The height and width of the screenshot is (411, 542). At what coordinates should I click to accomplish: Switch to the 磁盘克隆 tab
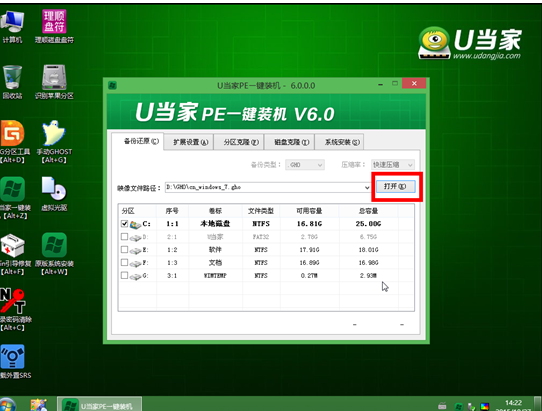(289, 142)
